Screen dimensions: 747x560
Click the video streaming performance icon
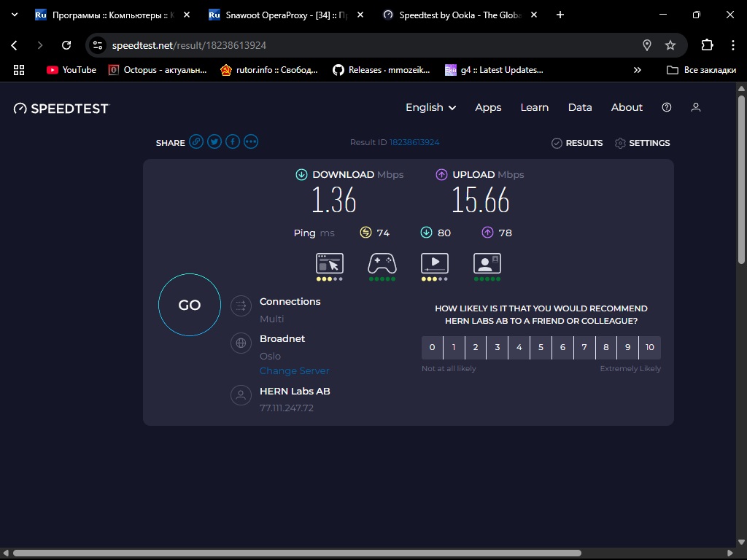click(435, 263)
